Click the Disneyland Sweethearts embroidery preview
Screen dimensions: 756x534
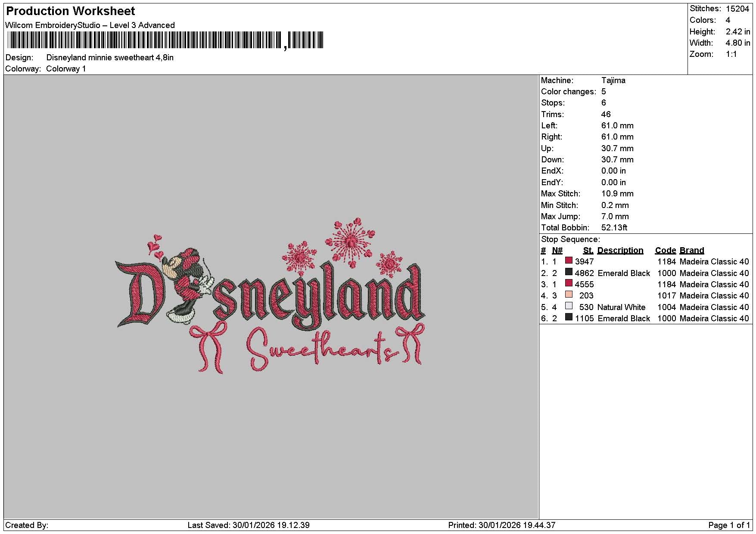pyautogui.click(x=270, y=296)
